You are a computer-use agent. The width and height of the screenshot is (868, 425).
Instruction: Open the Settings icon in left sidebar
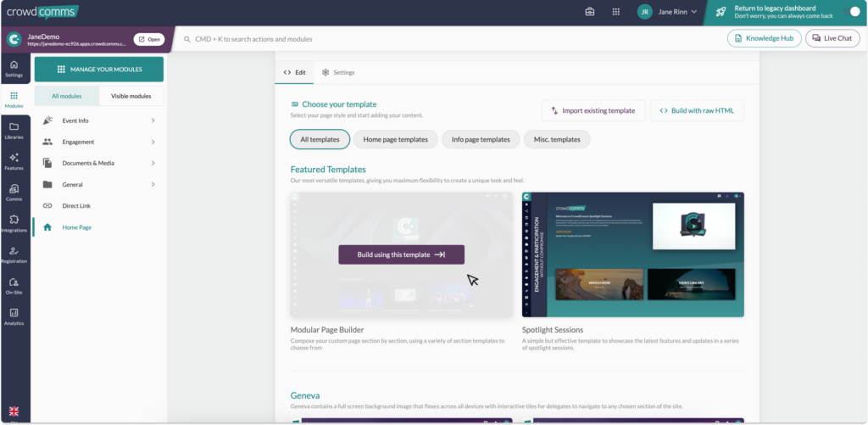point(14,68)
